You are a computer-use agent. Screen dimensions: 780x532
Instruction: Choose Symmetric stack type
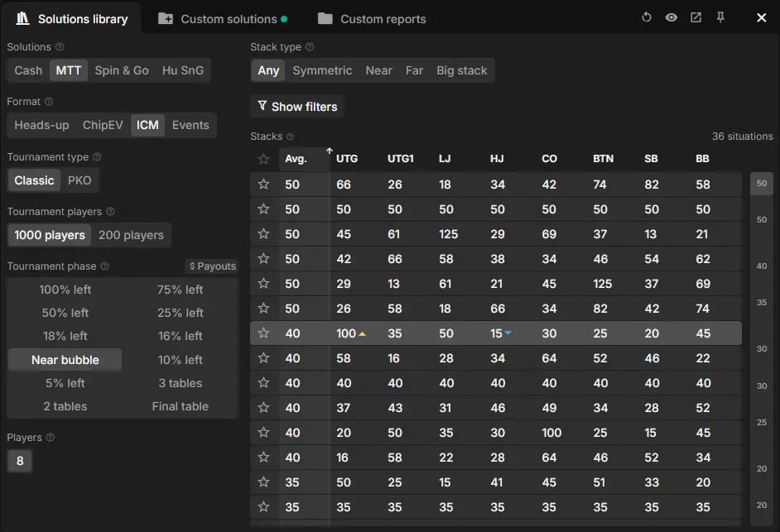tap(322, 70)
